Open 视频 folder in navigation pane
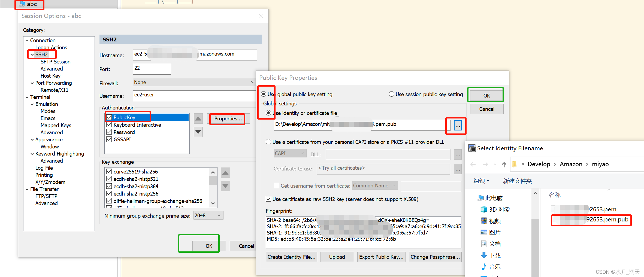The image size is (644, 277). (x=491, y=221)
